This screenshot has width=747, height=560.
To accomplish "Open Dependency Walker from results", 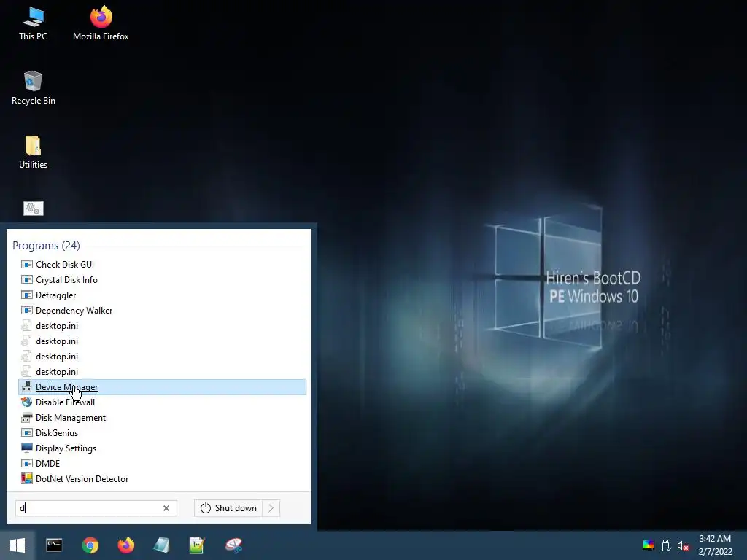I will tap(162, 311).
